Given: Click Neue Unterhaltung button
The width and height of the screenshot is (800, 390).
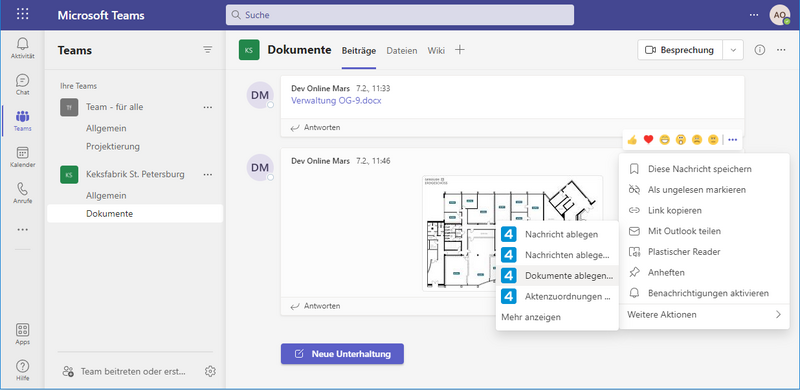Looking at the screenshot, I should (x=342, y=354).
